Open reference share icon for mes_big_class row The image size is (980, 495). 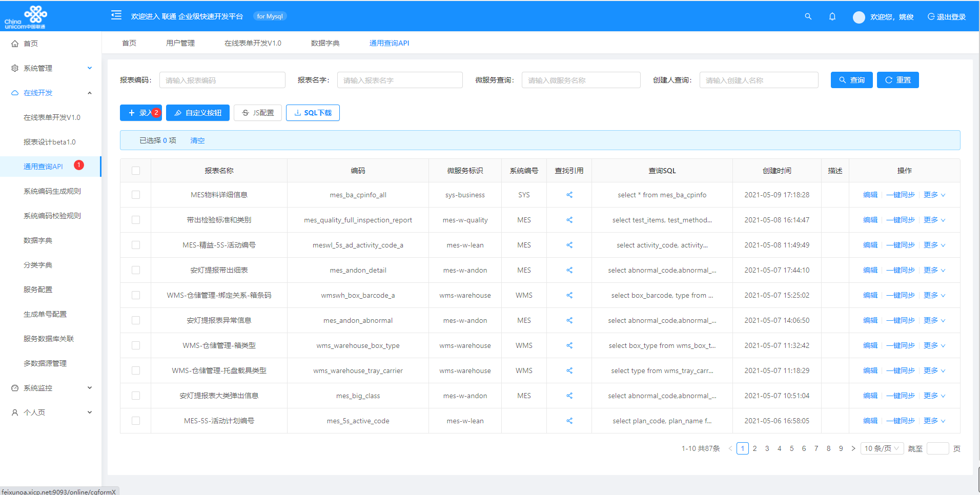pos(569,396)
